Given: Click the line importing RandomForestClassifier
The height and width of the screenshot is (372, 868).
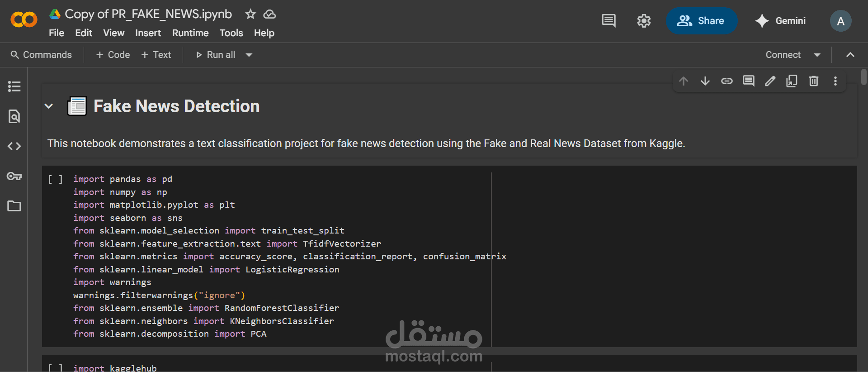Looking at the screenshot, I should [x=206, y=308].
